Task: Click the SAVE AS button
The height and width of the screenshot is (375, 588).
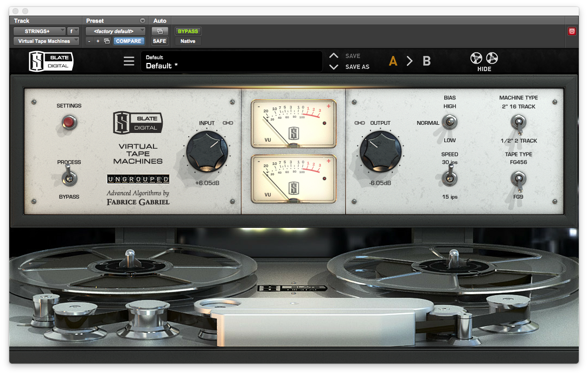Action: click(357, 67)
